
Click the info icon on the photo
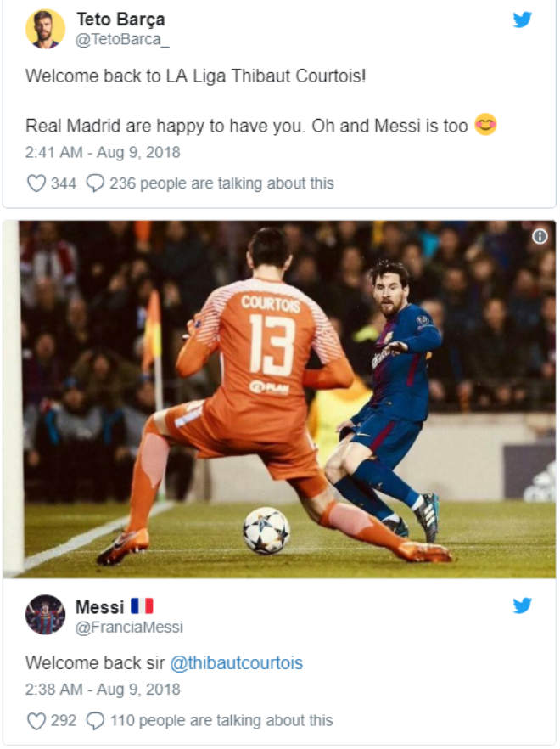coord(540,236)
